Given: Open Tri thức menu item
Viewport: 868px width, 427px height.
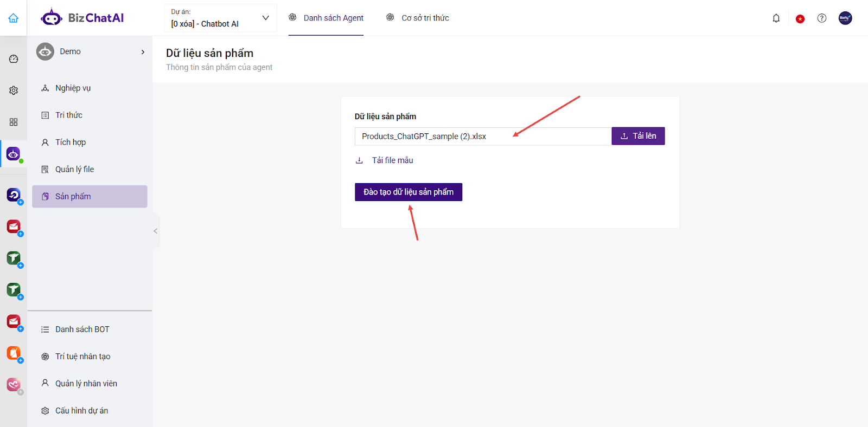Looking at the screenshot, I should point(90,115).
